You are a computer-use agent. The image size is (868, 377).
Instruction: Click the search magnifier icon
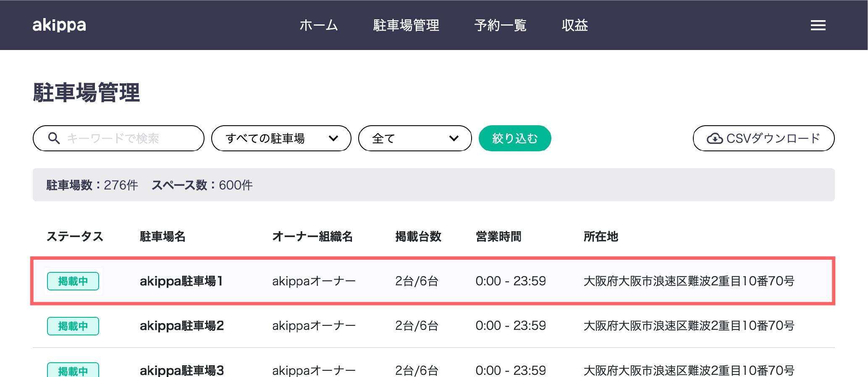[54, 138]
